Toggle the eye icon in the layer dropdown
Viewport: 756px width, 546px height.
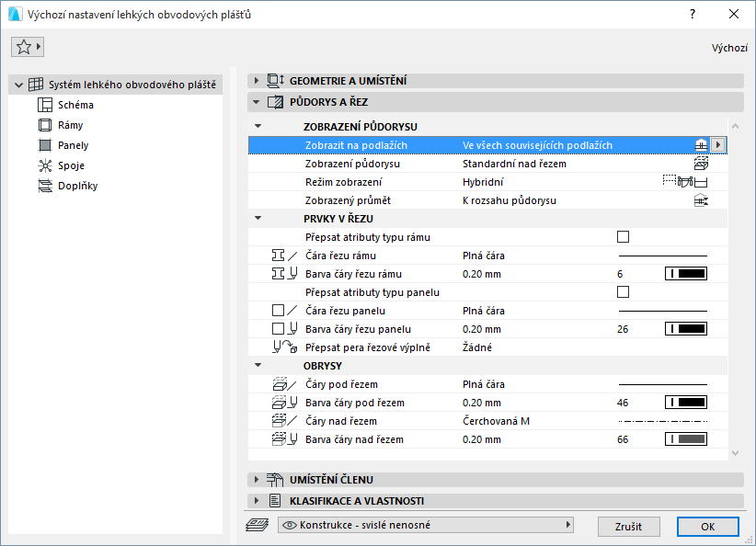[x=290, y=525]
